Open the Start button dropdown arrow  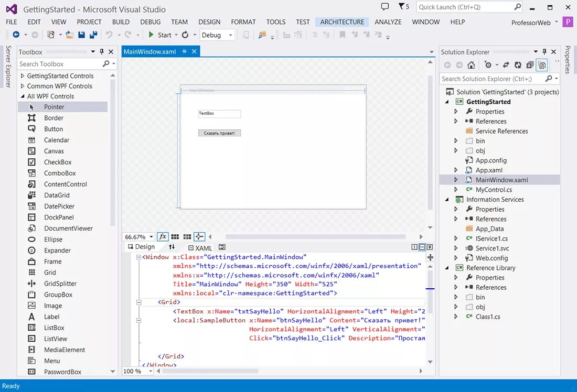click(x=176, y=35)
